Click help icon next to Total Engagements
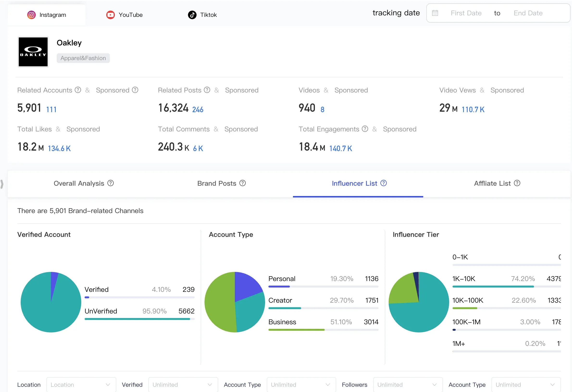Viewport: 572px width, 392px height. tap(365, 129)
